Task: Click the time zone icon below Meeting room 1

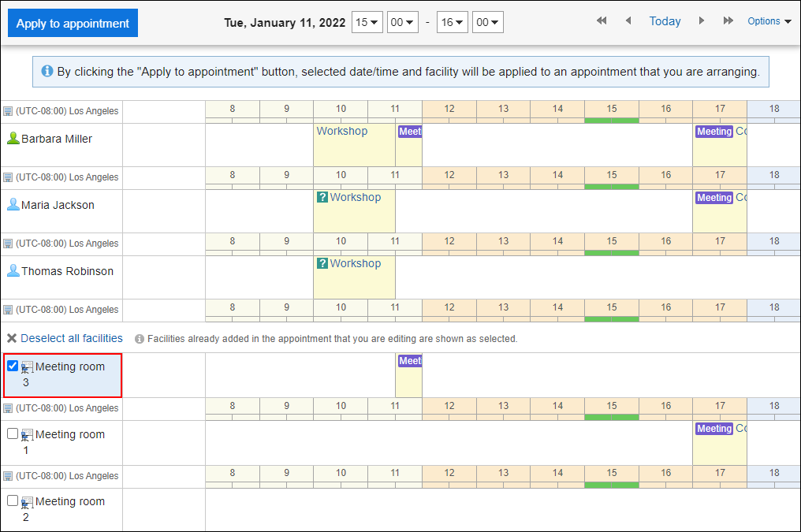Action: [8, 476]
